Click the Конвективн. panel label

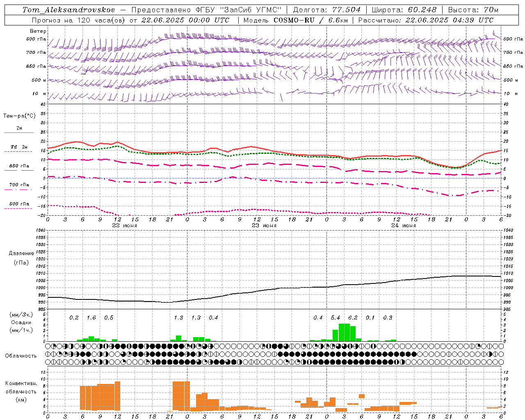(x=21, y=383)
